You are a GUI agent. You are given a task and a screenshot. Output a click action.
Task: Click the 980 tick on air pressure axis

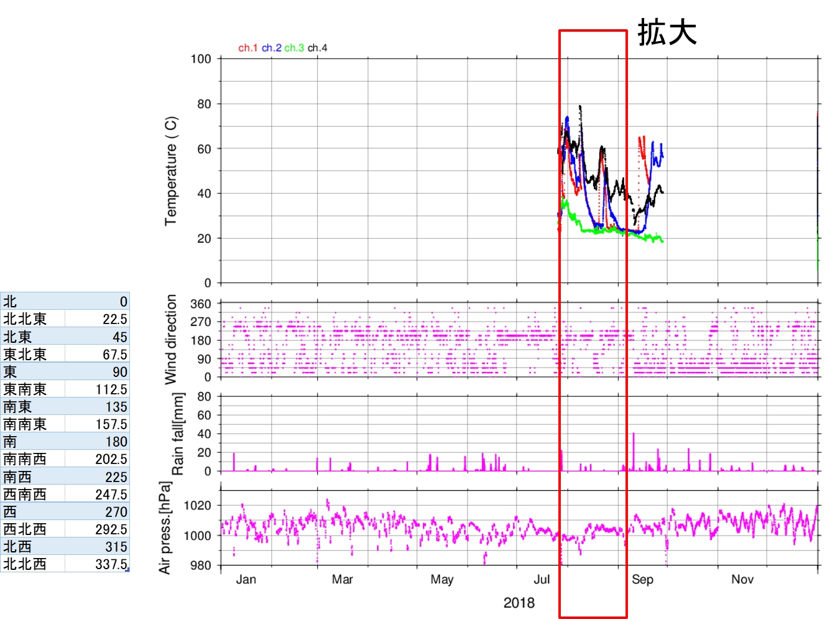tap(201, 565)
